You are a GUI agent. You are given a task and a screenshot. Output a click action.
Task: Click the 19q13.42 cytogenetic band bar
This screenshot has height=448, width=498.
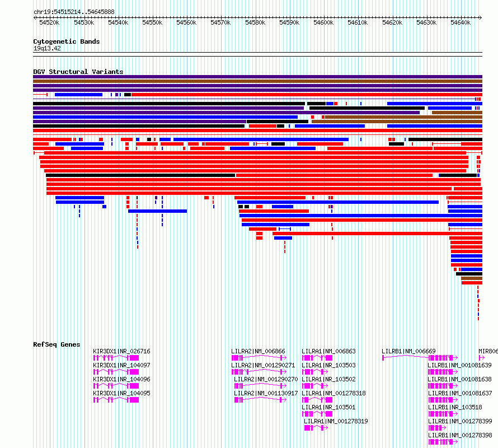point(257,54)
